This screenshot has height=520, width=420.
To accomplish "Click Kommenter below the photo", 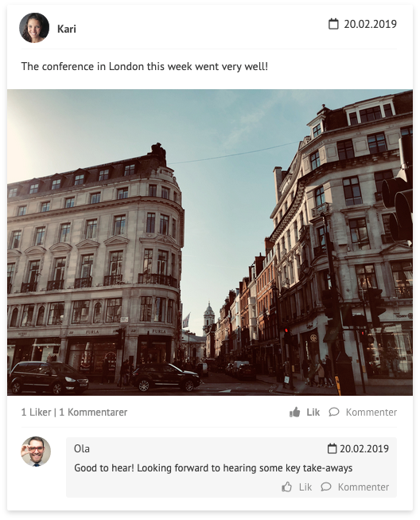I will [x=371, y=412].
